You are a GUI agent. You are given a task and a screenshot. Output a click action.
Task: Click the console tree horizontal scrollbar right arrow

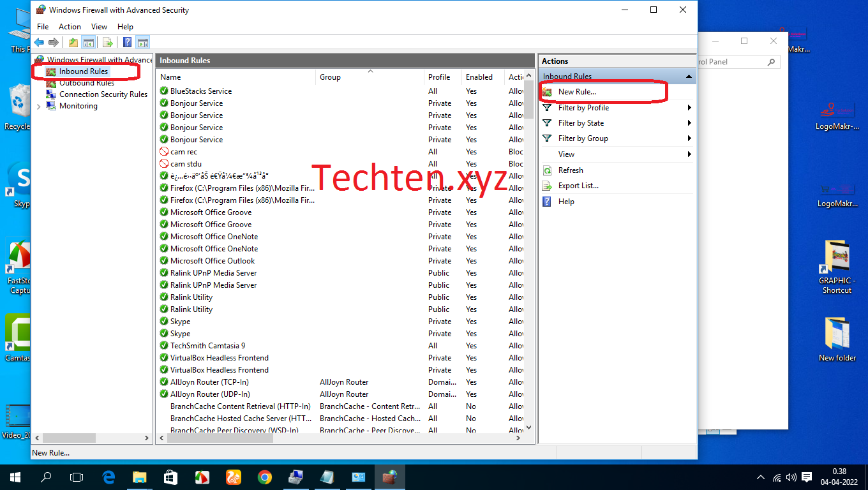pyautogui.click(x=147, y=438)
